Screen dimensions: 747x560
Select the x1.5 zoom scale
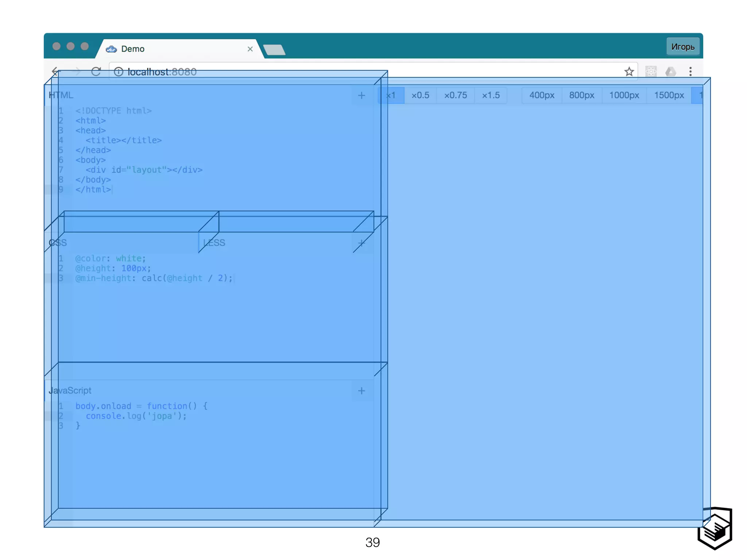491,96
